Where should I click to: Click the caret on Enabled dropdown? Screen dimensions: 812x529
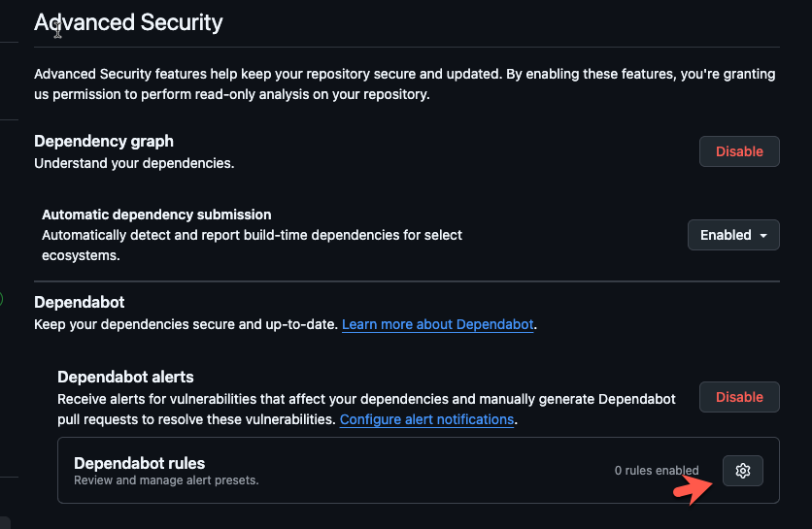[763, 236]
